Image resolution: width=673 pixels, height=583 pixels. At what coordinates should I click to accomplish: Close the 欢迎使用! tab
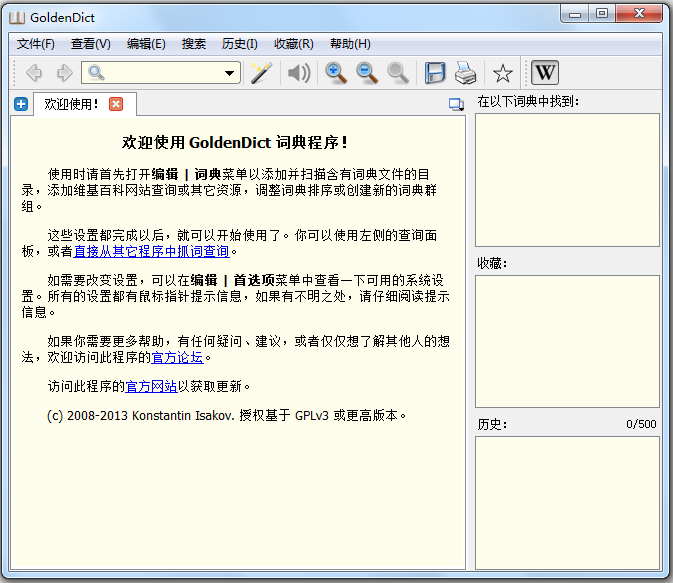click(x=116, y=104)
